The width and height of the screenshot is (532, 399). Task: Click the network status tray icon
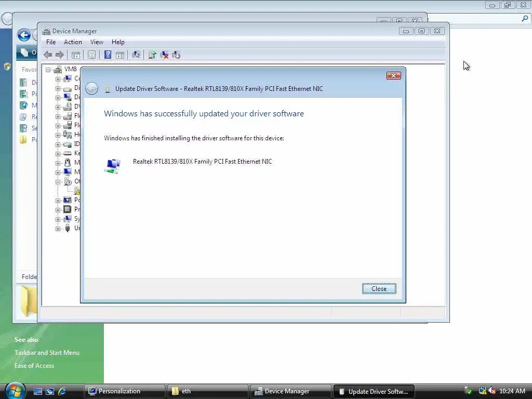(482, 391)
